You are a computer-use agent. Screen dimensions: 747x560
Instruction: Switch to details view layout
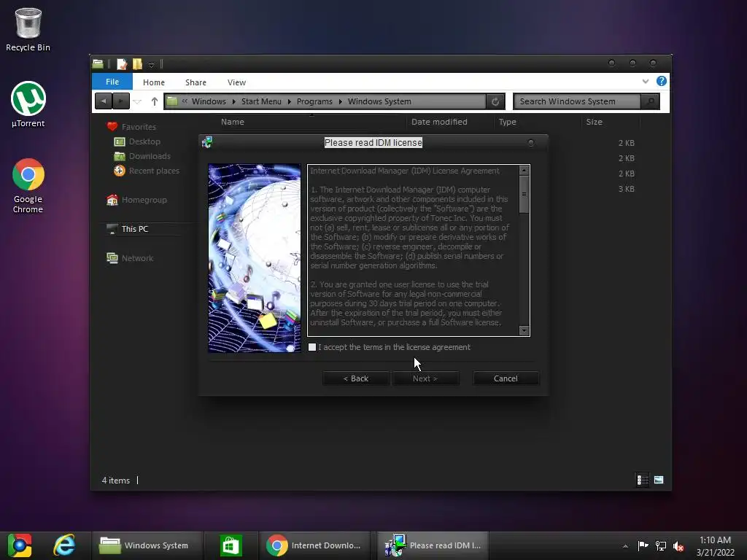pyautogui.click(x=643, y=480)
